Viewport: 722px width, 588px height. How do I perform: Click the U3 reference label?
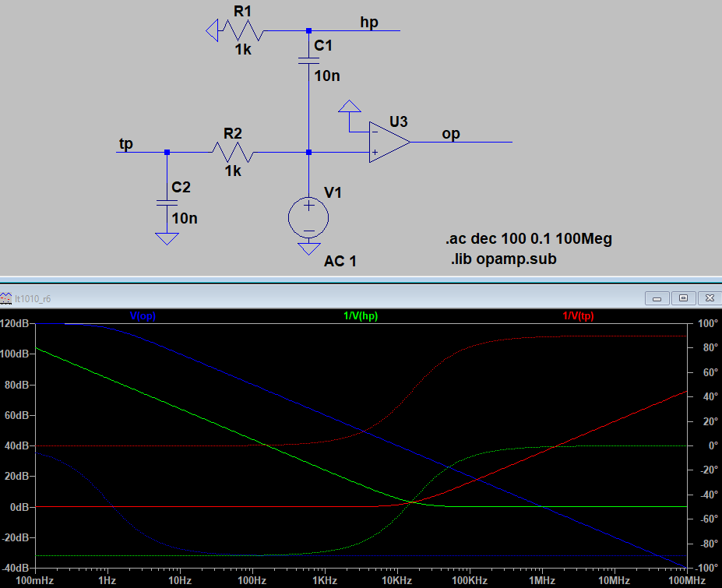[x=398, y=121]
